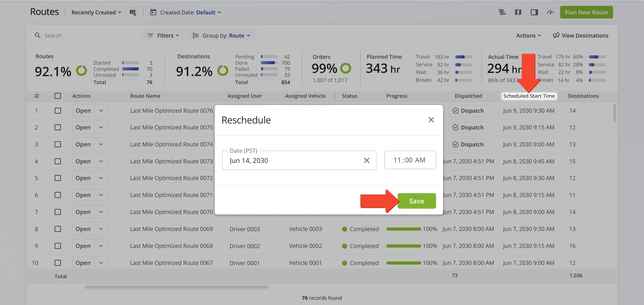Click the column settings icon beside Recently Created
The width and height of the screenshot is (644, 305).
tap(133, 13)
